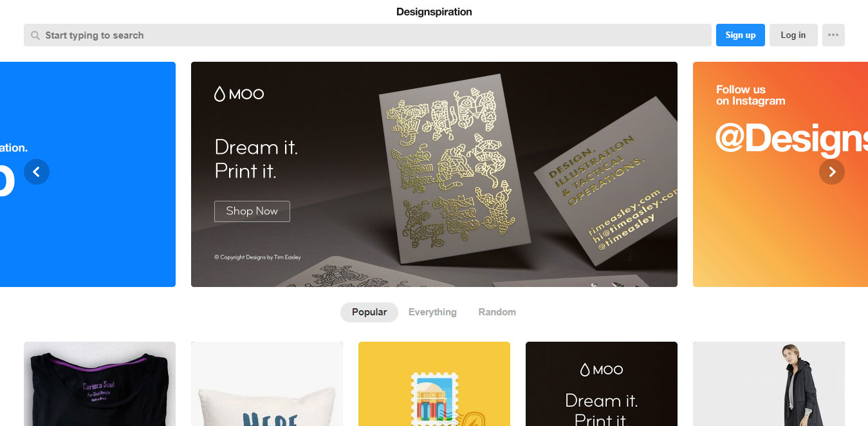Open the three-dots more menu
Image resolution: width=868 pixels, height=426 pixels.
[x=833, y=35]
